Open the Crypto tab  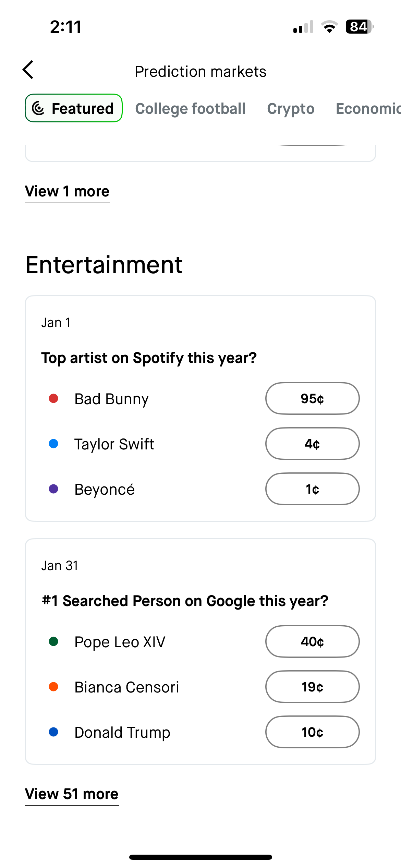coord(291,108)
